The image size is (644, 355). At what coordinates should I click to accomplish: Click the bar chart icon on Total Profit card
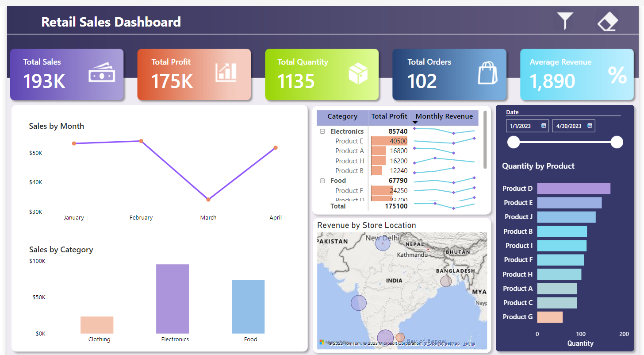tap(226, 73)
